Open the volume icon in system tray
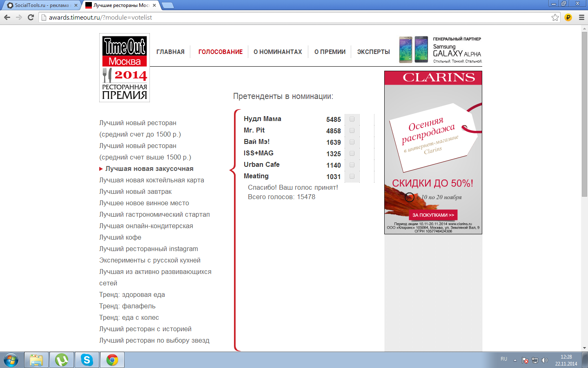This screenshot has height=368, width=588. point(545,360)
